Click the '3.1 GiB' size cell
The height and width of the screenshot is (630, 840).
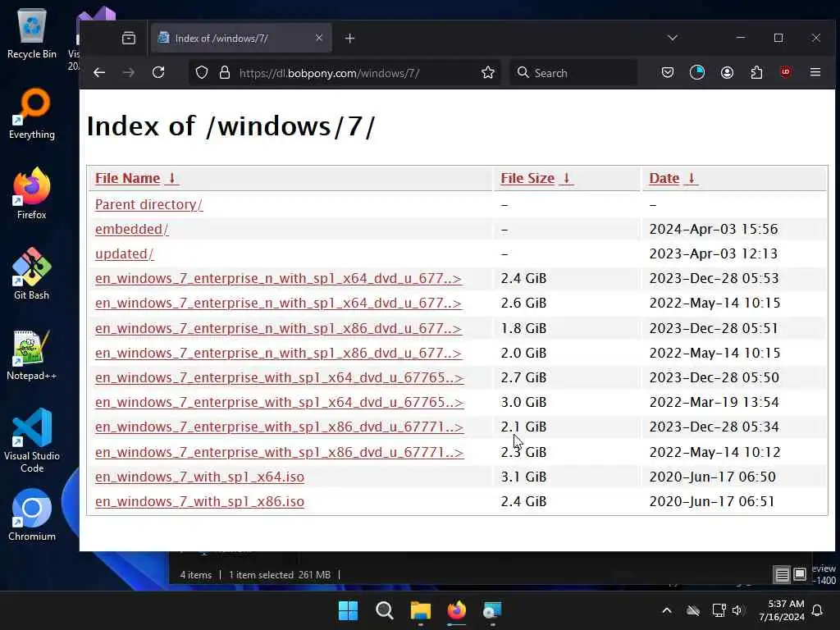coord(523,477)
